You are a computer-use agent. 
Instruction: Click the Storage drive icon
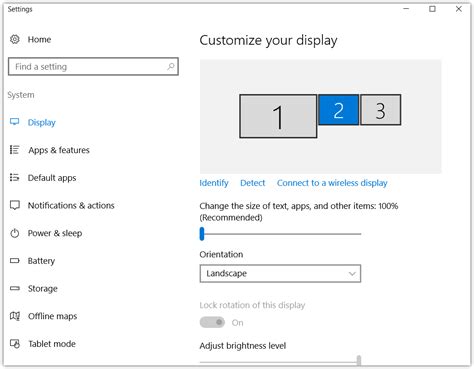[x=15, y=288]
